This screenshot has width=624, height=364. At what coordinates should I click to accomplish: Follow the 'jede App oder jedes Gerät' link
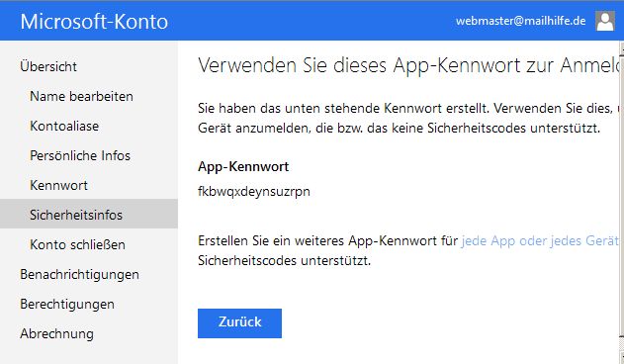tap(540, 241)
